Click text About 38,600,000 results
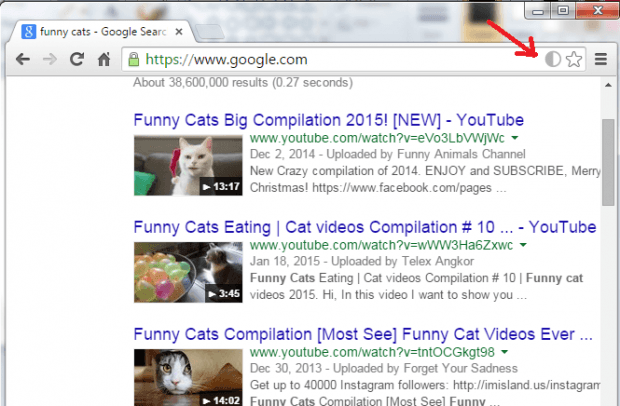 coord(200,83)
